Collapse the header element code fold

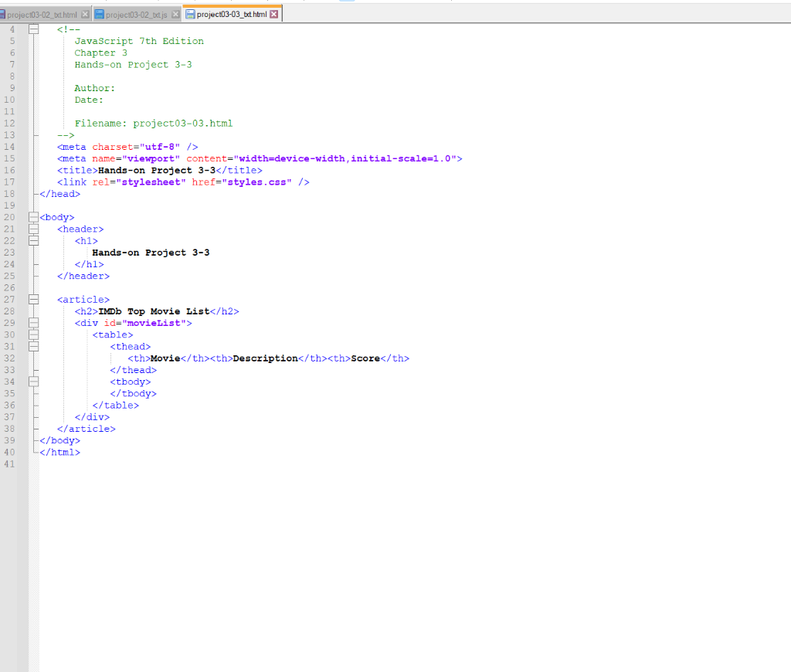(32, 229)
